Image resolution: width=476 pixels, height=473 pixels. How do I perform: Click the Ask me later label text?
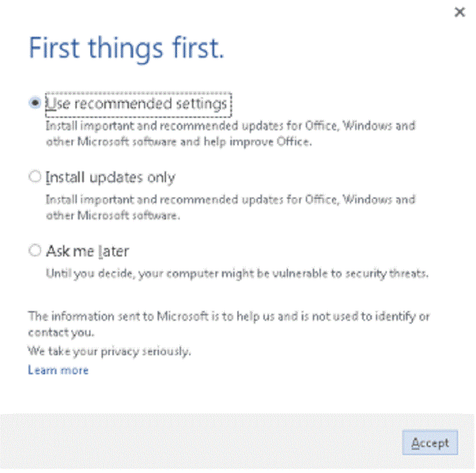pyautogui.click(x=87, y=250)
